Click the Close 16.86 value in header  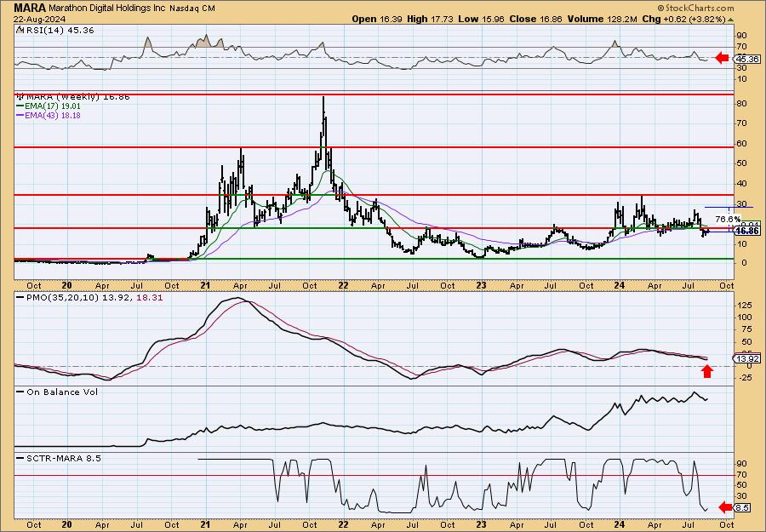(x=536, y=19)
